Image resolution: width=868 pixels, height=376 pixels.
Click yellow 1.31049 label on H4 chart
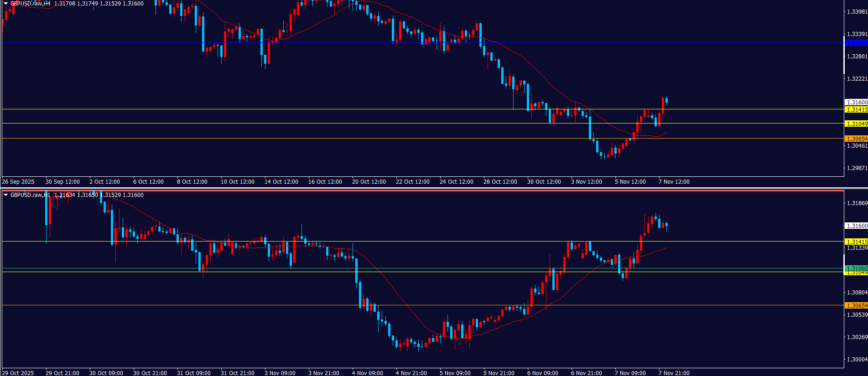pyautogui.click(x=856, y=124)
